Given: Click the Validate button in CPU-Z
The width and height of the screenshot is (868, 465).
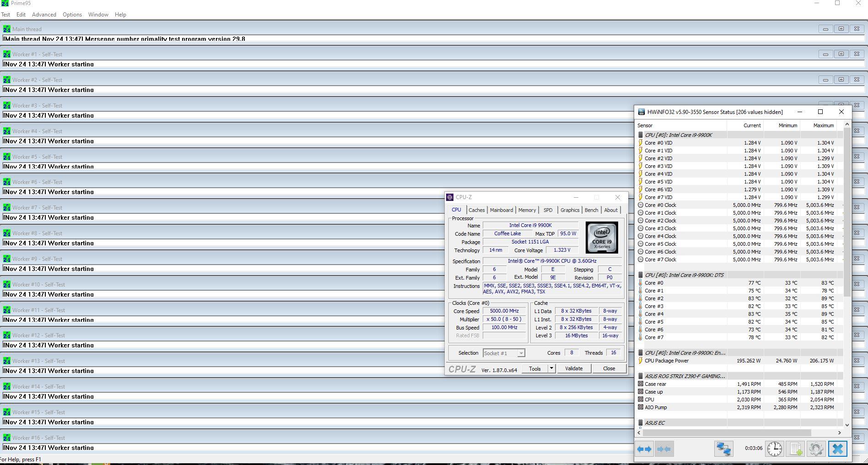Looking at the screenshot, I should pyautogui.click(x=574, y=368).
